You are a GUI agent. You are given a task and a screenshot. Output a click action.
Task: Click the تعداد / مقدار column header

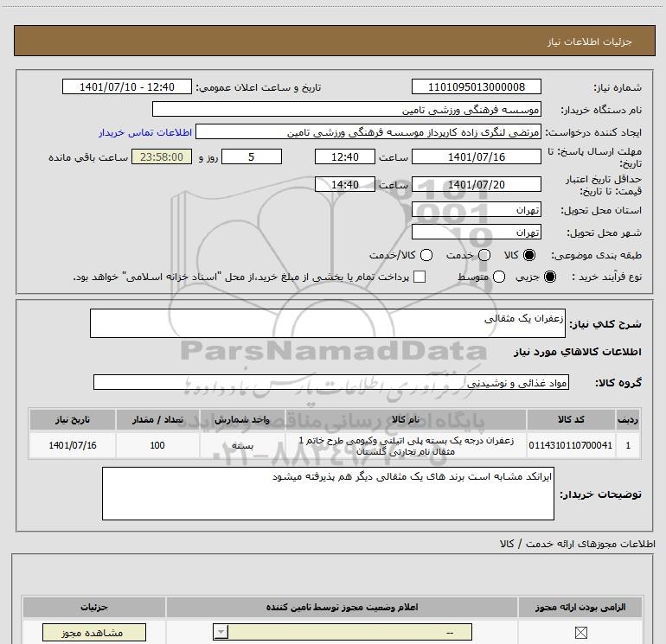click(157, 420)
